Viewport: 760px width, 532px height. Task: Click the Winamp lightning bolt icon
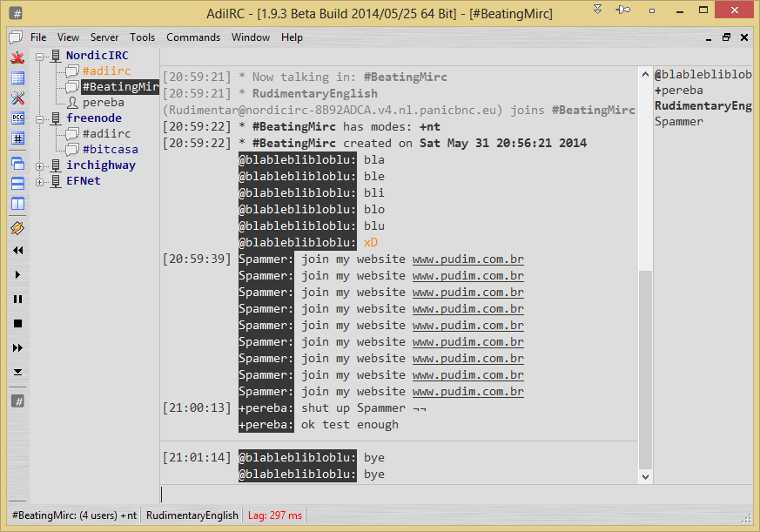point(18,228)
